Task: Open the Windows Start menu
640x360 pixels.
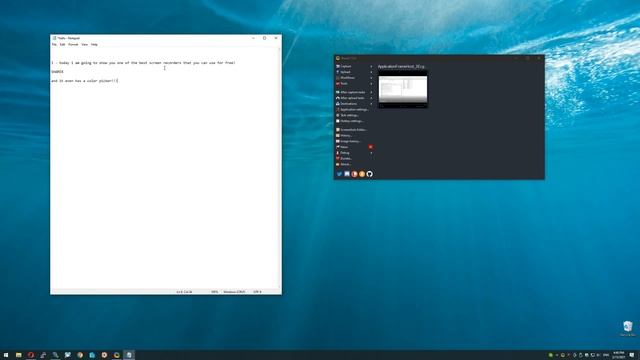Action: [6, 355]
